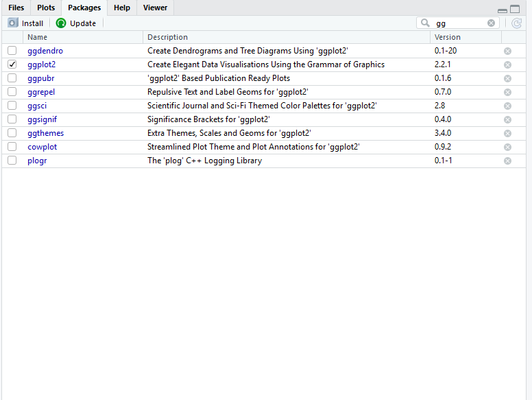532x400 pixels.
Task: Load cowplot via its checkbox
Action: click(x=12, y=146)
